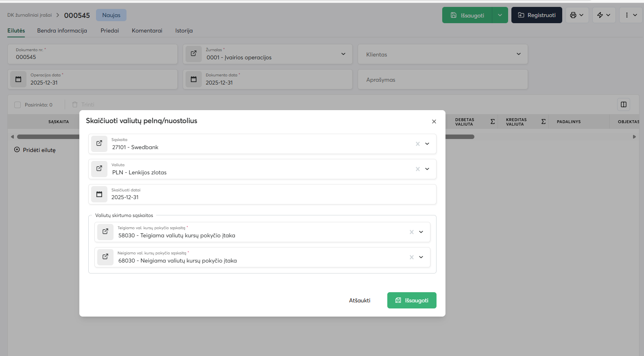Click calendar icon in Skaičiuoti datai field
644x356 pixels.
[99, 194]
